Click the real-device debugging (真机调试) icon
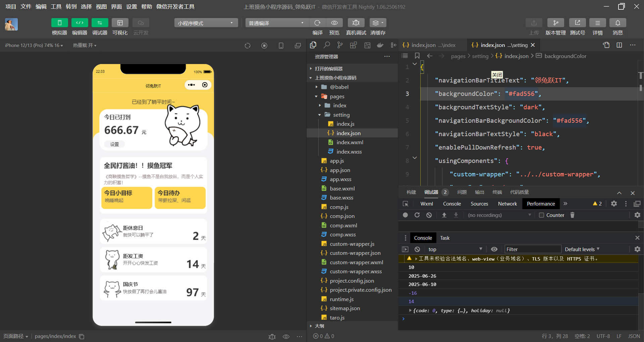The height and width of the screenshot is (342, 644). click(356, 23)
